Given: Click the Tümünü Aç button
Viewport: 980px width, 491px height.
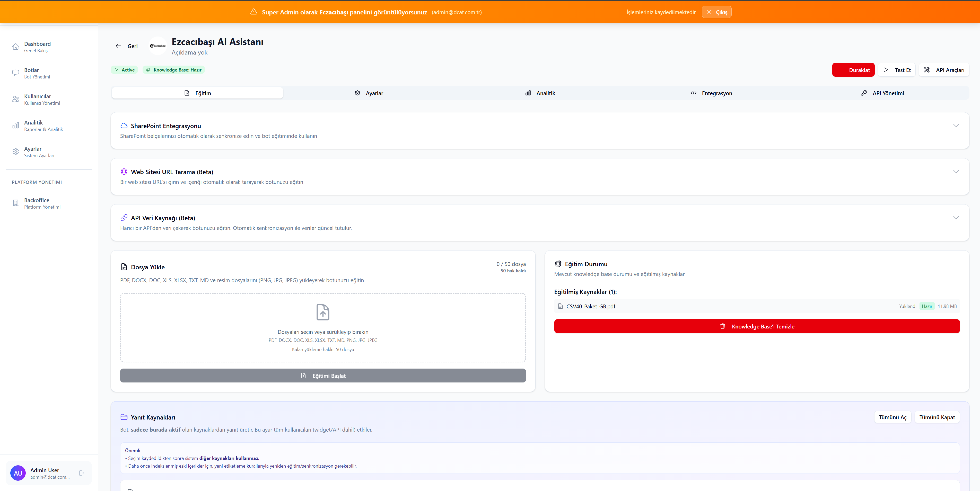Looking at the screenshot, I should click(892, 417).
